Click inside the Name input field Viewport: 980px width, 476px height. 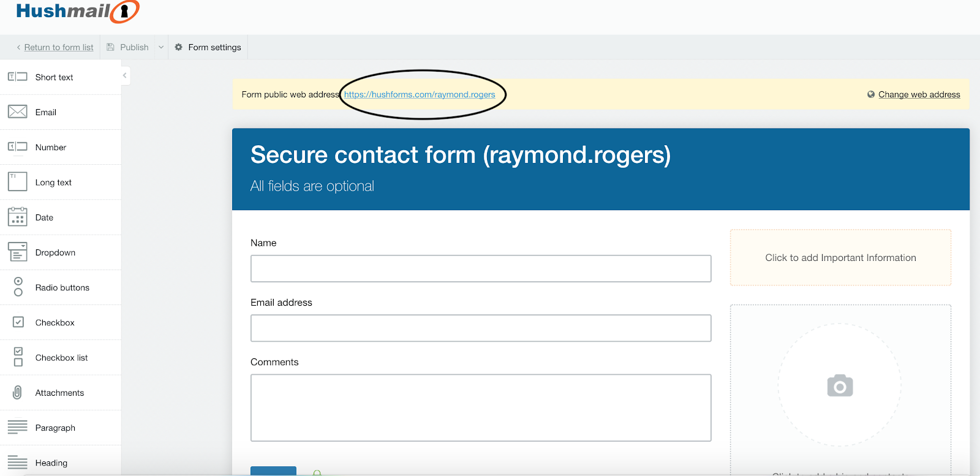[x=481, y=268]
